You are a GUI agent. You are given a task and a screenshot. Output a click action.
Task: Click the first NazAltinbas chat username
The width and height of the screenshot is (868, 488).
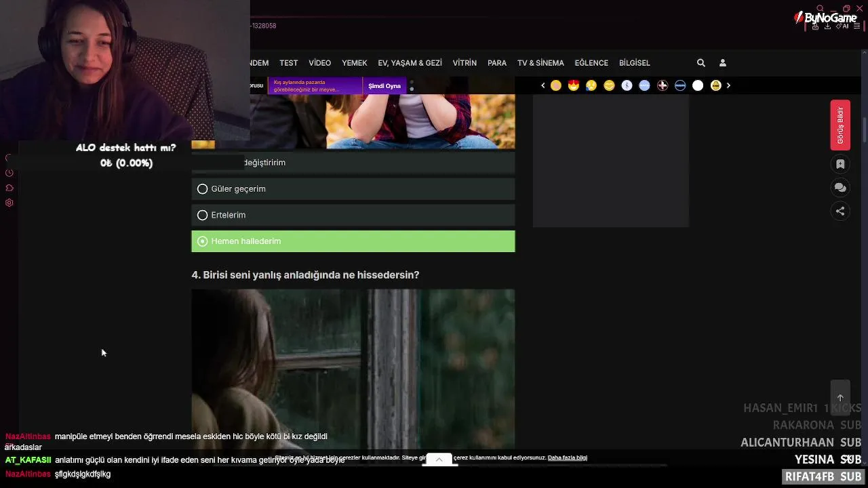pyautogui.click(x=28, y=436)
